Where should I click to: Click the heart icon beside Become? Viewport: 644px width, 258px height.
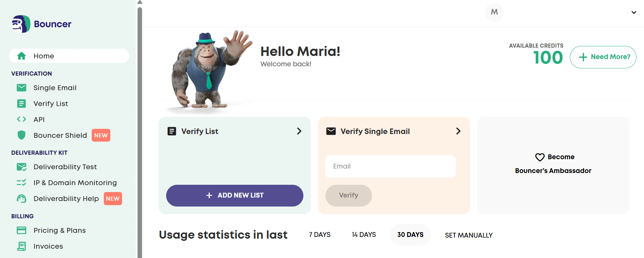coord(540,157)
